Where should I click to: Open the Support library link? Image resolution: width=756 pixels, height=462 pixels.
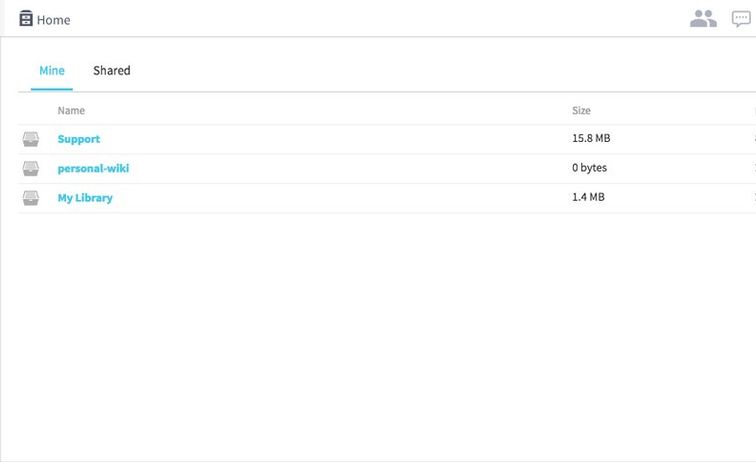click(x=79, y=139)
